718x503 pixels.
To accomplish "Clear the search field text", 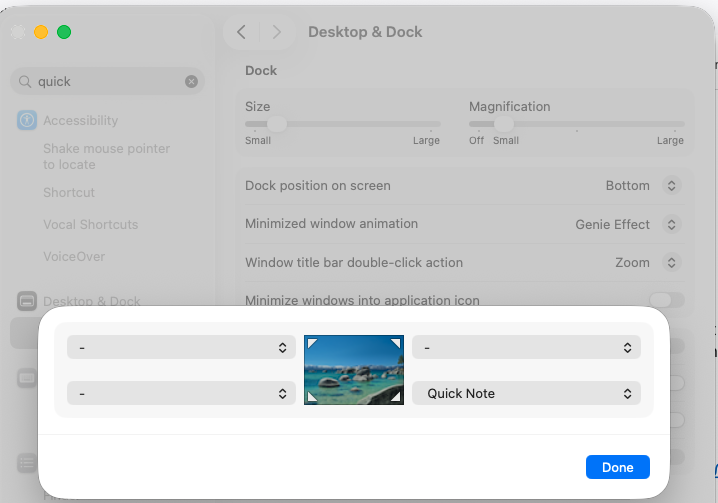I will tap(191, 82).
